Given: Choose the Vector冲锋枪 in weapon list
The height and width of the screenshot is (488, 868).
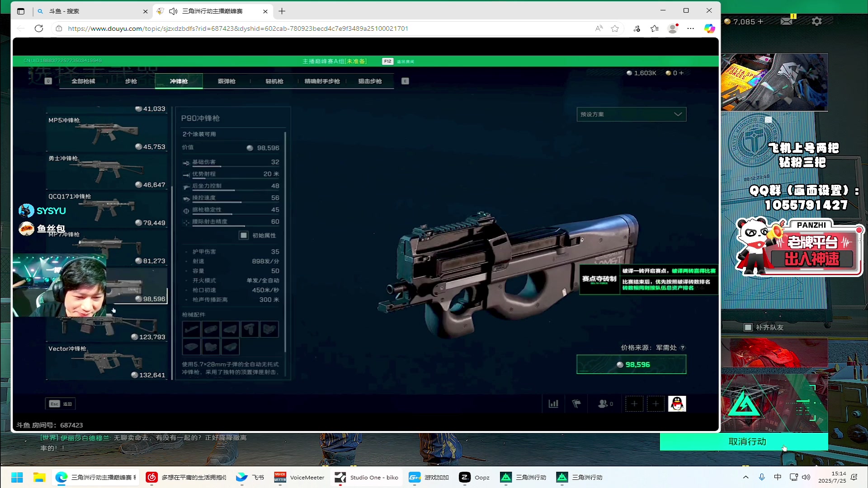Looking at the screenshot, I should point(107,361).
